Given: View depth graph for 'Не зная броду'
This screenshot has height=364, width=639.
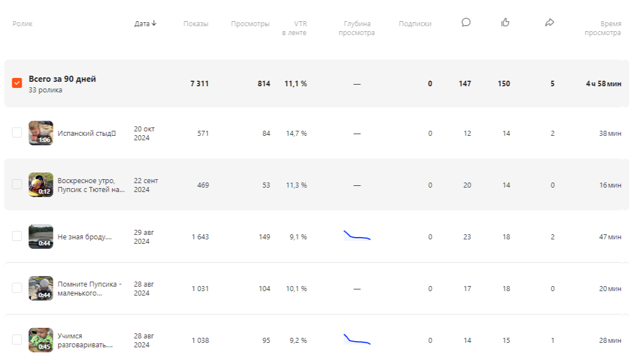Looking at the screenshot, I should [357, 236].
